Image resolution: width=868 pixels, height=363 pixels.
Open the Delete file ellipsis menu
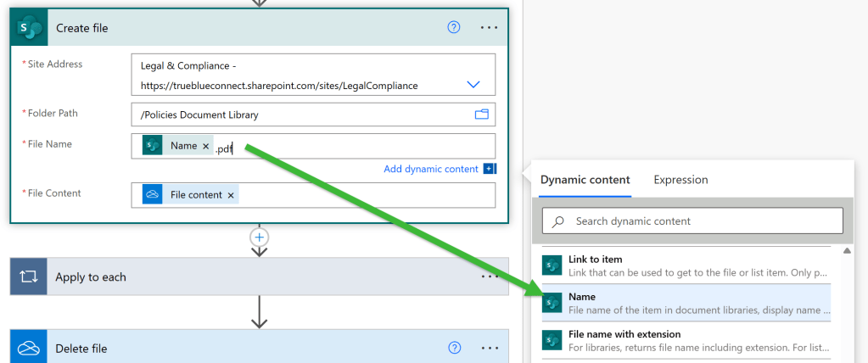(490, 348)
